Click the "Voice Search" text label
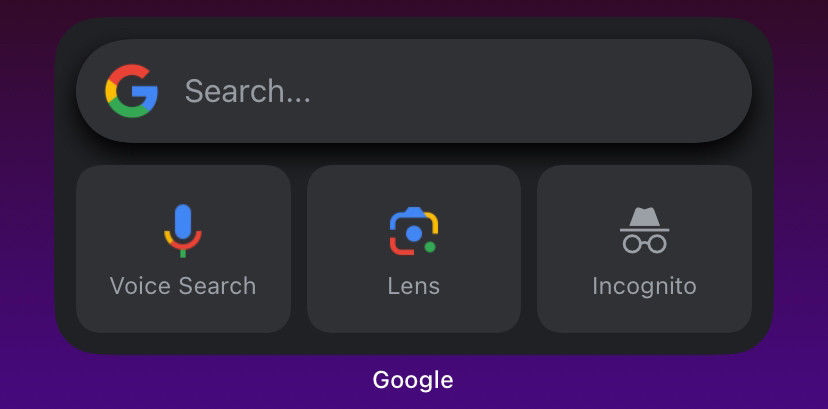The height and width of the screenshot is (409, 828). [183, 286]
